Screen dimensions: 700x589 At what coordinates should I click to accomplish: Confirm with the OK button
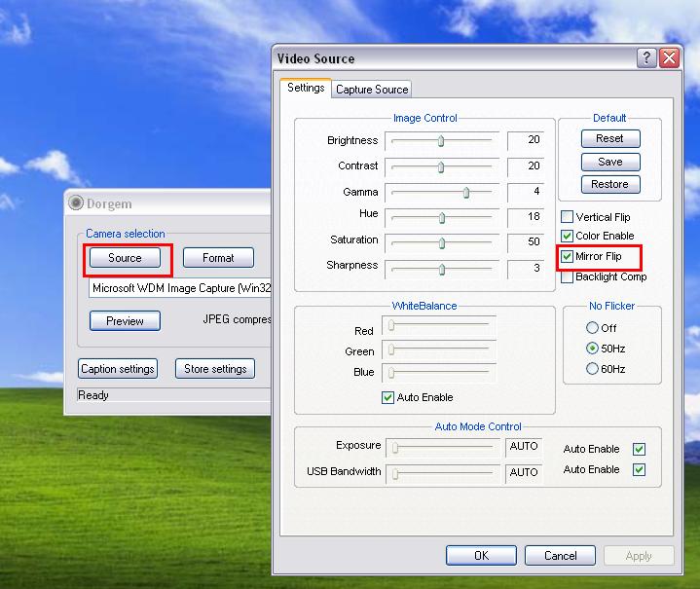[x=481, y=556]
